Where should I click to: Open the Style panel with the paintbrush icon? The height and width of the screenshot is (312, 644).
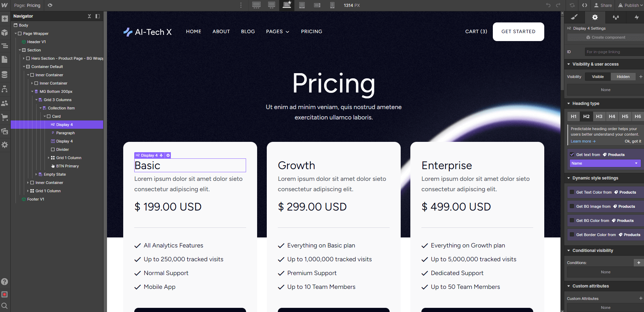[575, 17]
